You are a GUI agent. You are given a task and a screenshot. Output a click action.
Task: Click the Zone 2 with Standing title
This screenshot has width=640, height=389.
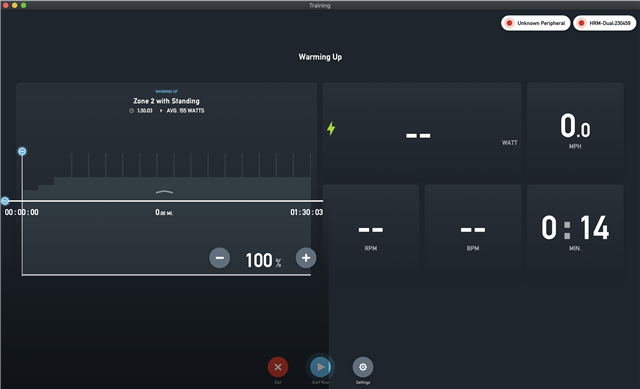pyautogui.click(x=166, y=101)
